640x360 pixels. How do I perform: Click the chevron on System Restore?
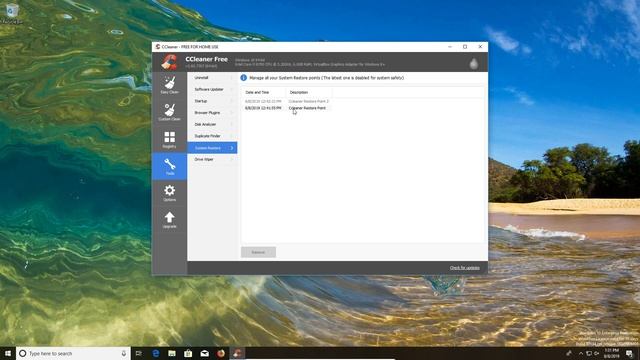click(x=232, y=148)
